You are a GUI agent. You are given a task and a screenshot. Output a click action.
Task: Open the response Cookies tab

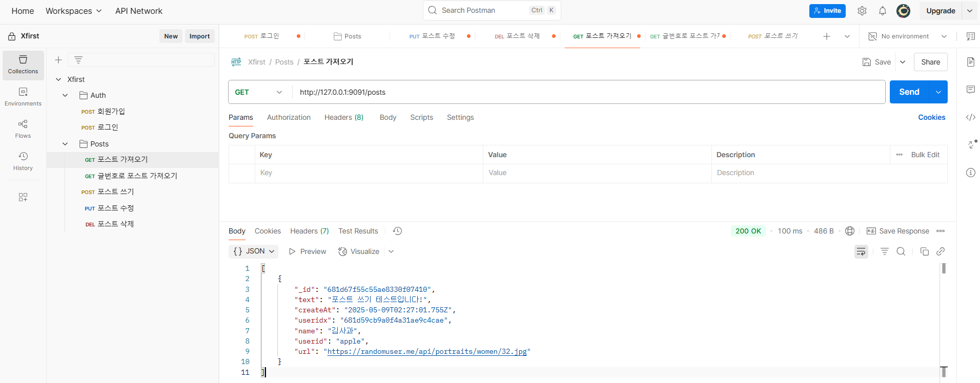268,231
